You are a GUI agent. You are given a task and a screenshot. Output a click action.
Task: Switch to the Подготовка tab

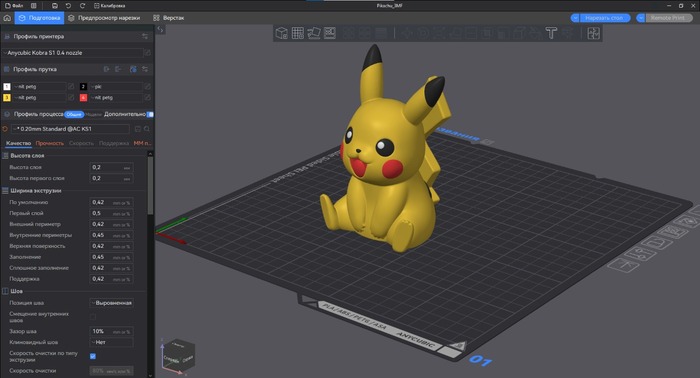(x=40, y=18)
